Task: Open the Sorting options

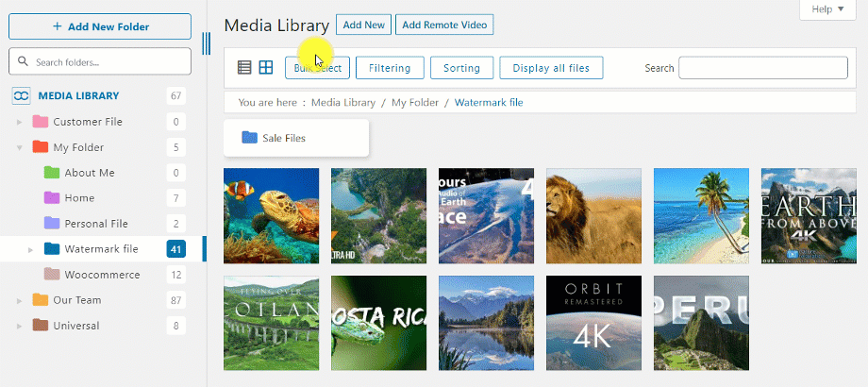Action: 461,68
